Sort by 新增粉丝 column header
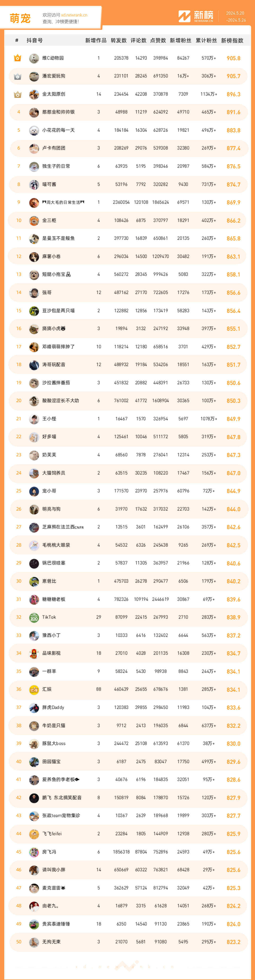This screenshot has width=255, height=980. pos(181,41)
